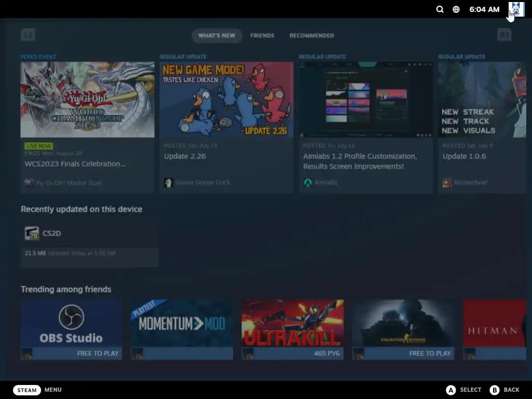Open Aimlabs 1.2 Profile Customization title
This screenshot has height=399, width=532.
[360, 161]
